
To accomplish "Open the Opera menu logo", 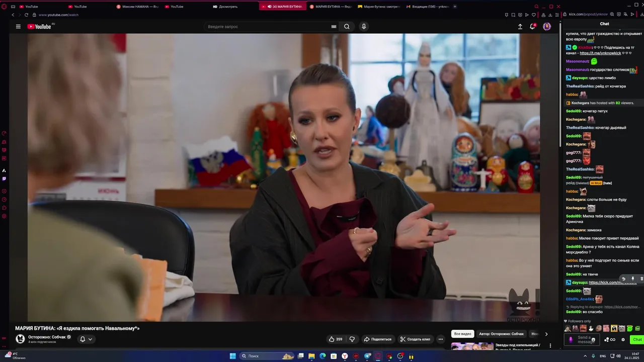I will pos(4,7).
